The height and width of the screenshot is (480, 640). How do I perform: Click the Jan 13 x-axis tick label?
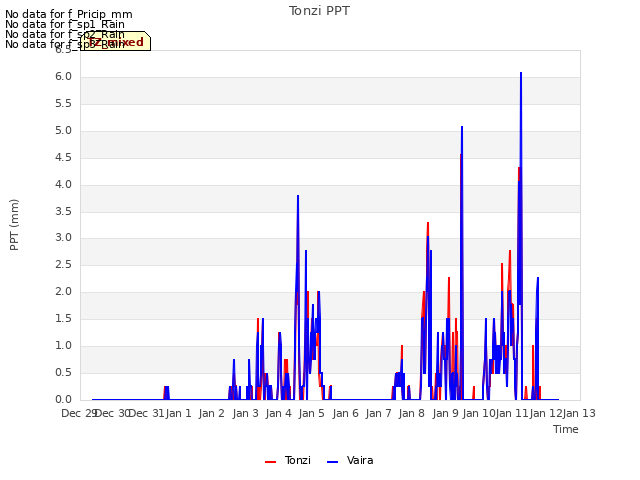pos(579,413)
